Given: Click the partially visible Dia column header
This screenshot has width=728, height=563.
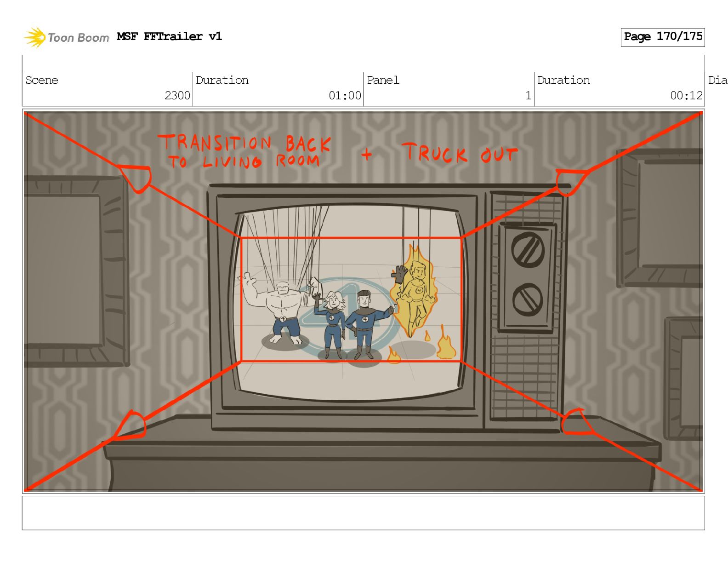Looking at the screenshot, I should [x=717, y=80].
